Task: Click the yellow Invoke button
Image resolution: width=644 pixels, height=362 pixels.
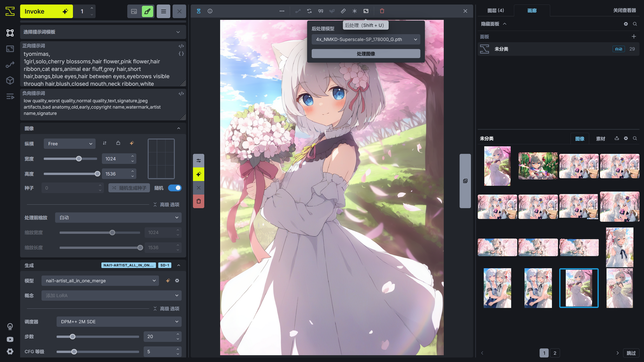Action: click(47, 11)
